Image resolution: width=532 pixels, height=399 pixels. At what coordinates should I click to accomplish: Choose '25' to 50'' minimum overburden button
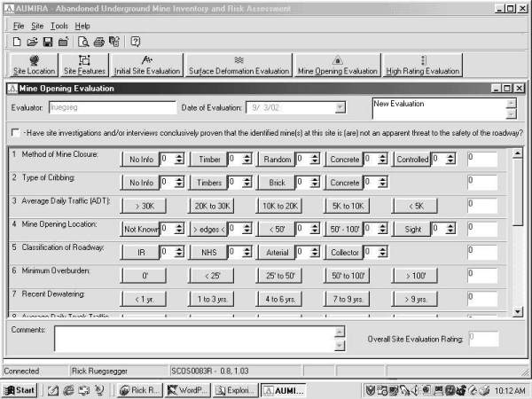tap(279, 276)
